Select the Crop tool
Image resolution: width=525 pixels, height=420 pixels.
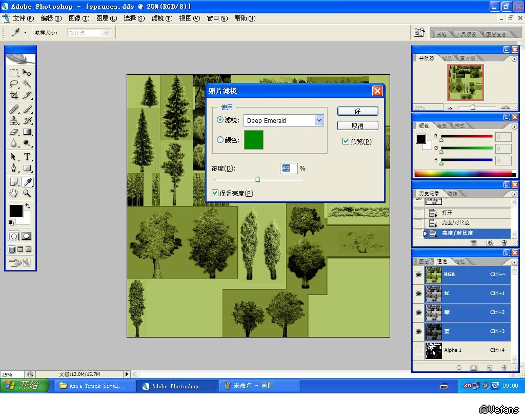(14, 95)
